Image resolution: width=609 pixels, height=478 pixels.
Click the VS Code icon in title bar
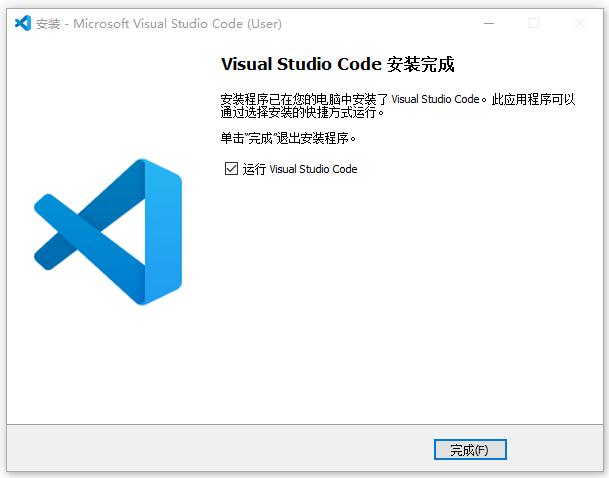click(x=23, y=23)
